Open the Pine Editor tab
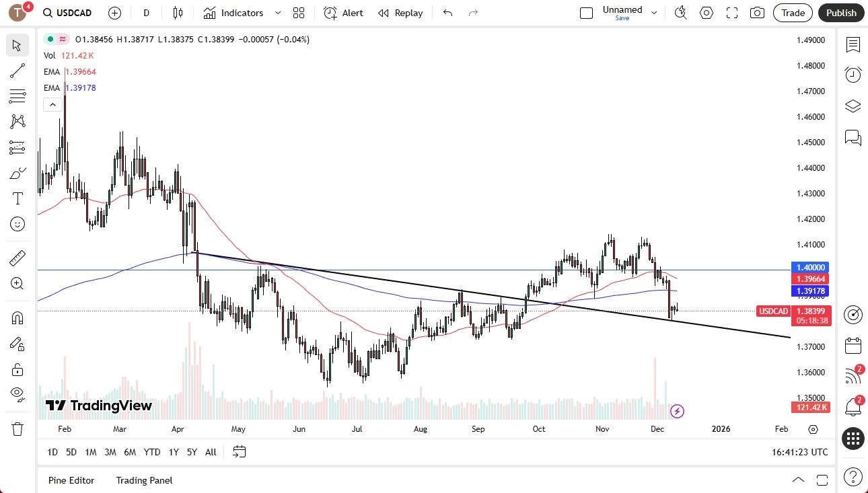Viewport: 868px width, 493px height. pos(71,480)
